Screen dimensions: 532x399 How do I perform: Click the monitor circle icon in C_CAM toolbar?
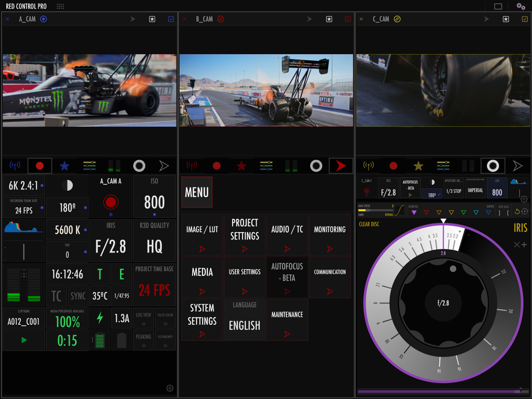pos(492,166)
